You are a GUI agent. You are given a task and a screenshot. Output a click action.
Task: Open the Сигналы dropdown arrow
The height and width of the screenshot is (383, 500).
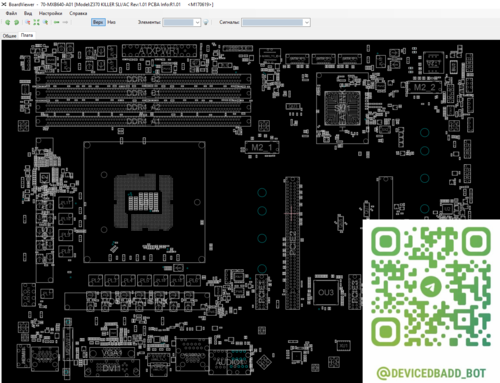click(307, 22)
